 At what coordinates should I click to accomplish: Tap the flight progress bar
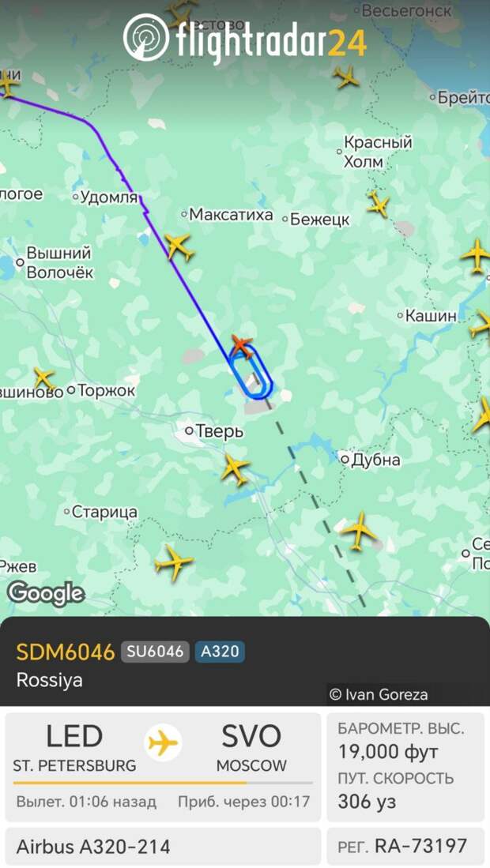163,783
